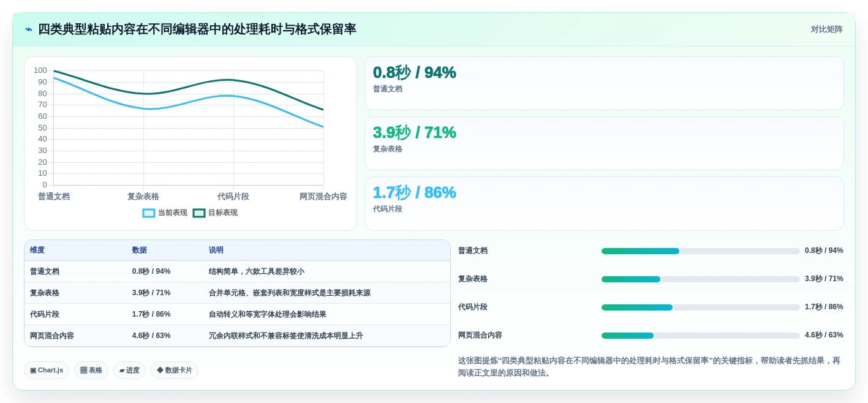The width and height of the screenshot is (868, 403).
Task: Click the 0.8秒 / 94% progress value
Action: point(824,250)
